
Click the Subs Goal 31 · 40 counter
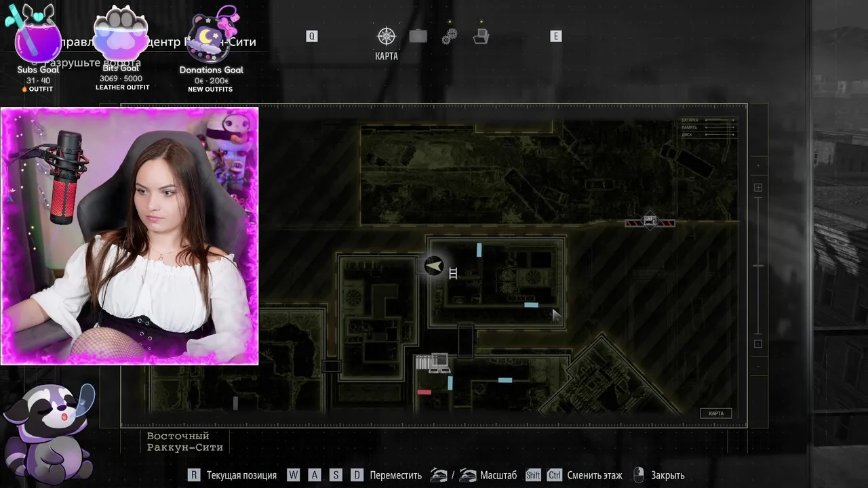coord(38,81)
